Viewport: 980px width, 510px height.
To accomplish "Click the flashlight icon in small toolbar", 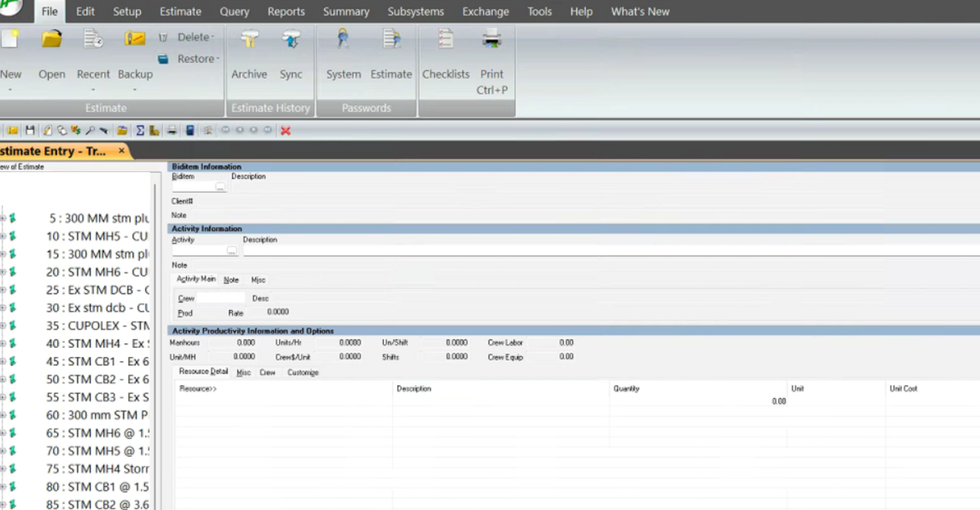I will coord(104,130).
